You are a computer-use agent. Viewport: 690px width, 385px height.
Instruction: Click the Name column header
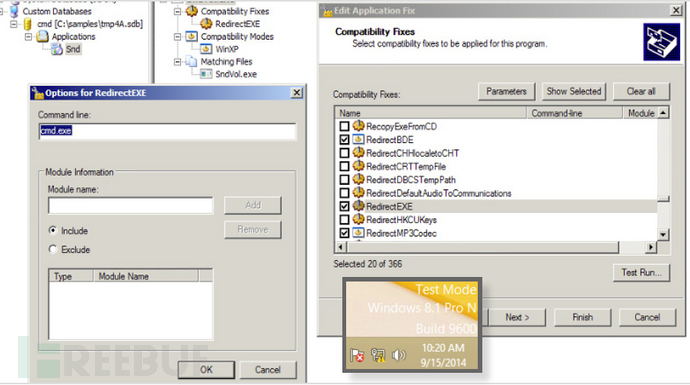pyautogui.click(x=431, y=113)
